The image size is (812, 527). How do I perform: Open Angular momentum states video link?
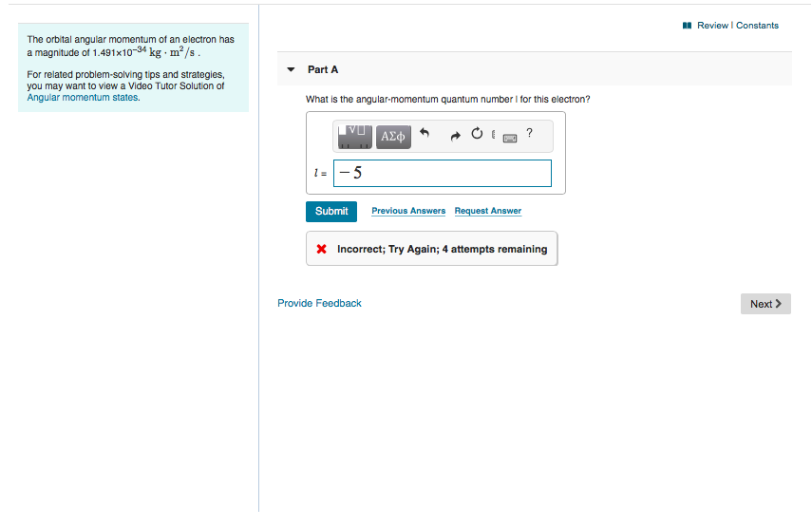click(x=83, y=97)
